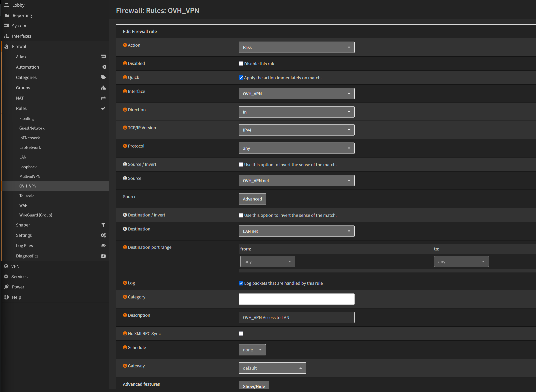This screenshot has width=536, height=392.
Task: Enable the Disable this rule checkbox
Action: click(241, 64)
